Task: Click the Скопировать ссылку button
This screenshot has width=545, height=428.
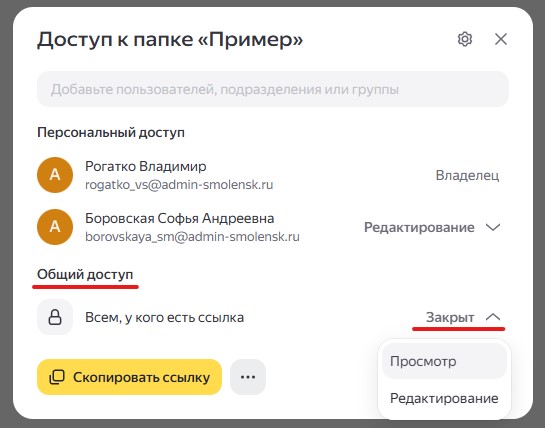Action: click(129, 377)
